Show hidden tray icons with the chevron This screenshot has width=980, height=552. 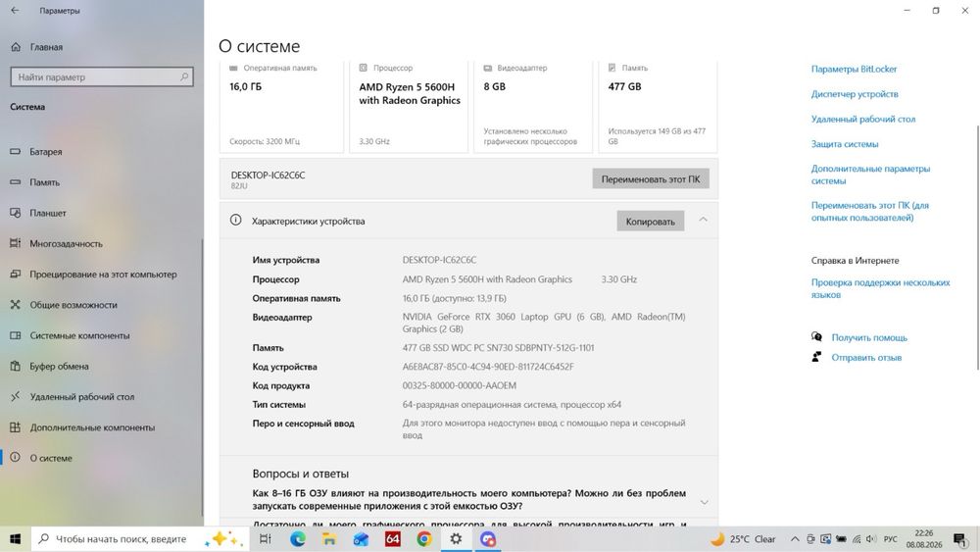click(x=795, y=539)
